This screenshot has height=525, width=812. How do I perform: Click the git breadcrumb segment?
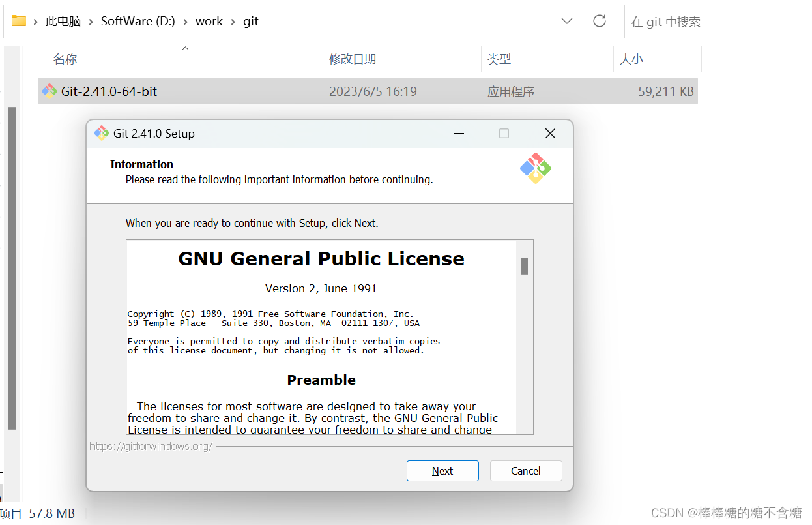point(251,22)
